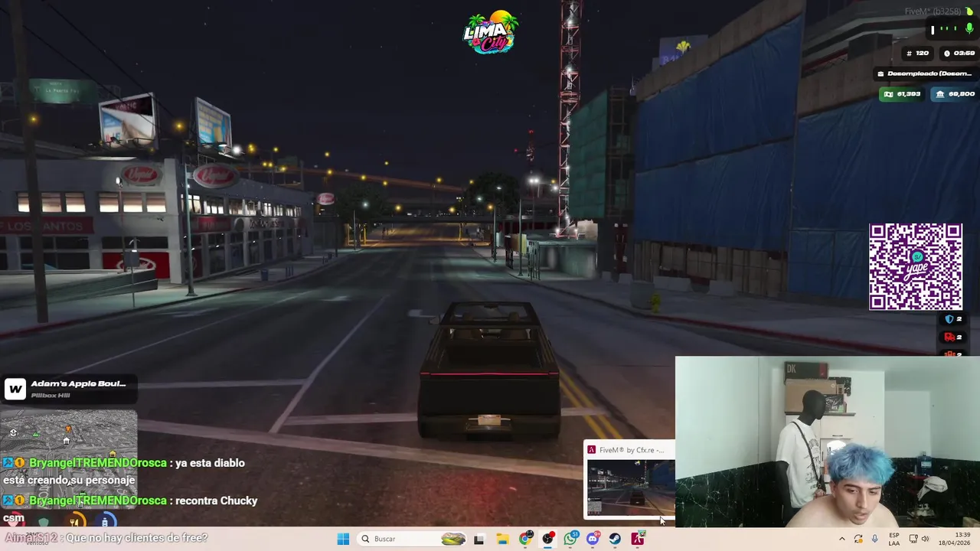The image size is (980, 551).
Task: Click the orange person blip on the minimap
Action: [x=67, y=430]
